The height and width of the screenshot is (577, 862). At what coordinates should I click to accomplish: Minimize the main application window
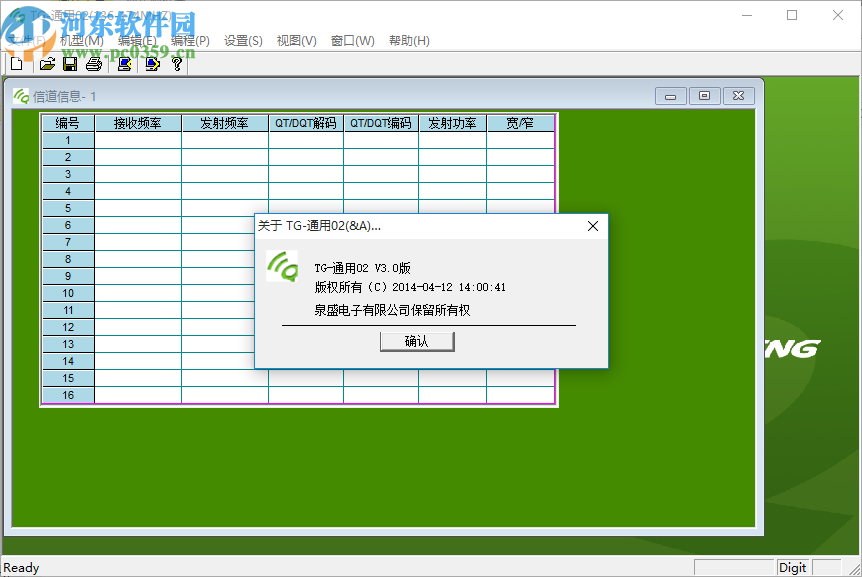tap(747, 15)
